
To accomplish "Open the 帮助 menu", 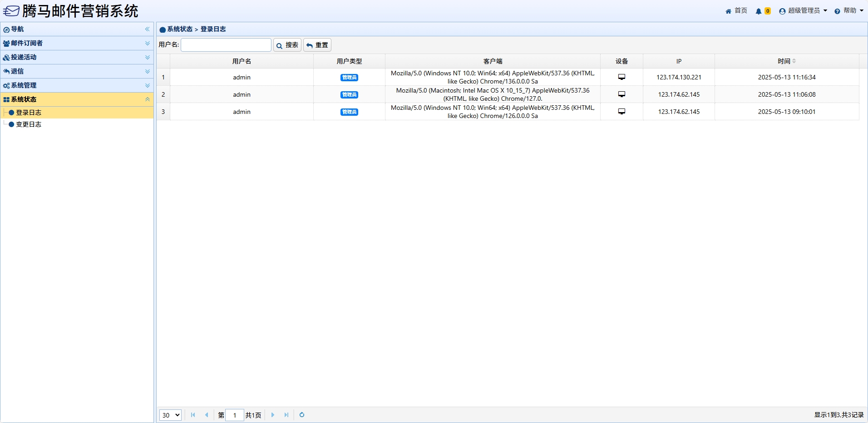I will [849, 11].
